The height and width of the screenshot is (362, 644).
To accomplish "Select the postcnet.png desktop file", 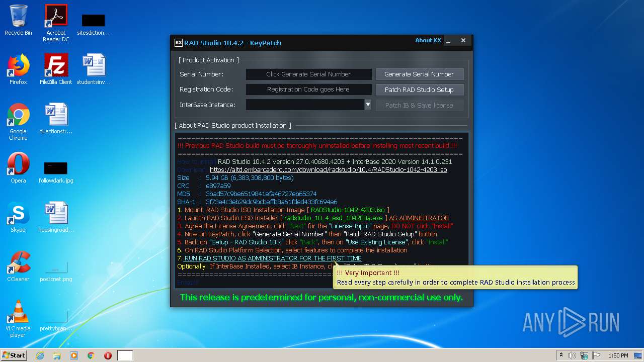I will coord(56,271).
